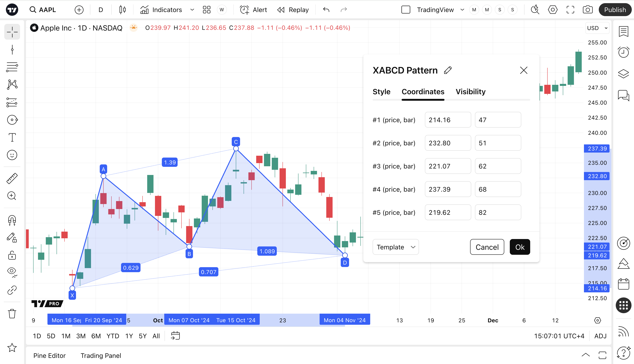Hide all drawings with eye icon
This screenshot has width=634, height=364.
(x=12, y=271)
